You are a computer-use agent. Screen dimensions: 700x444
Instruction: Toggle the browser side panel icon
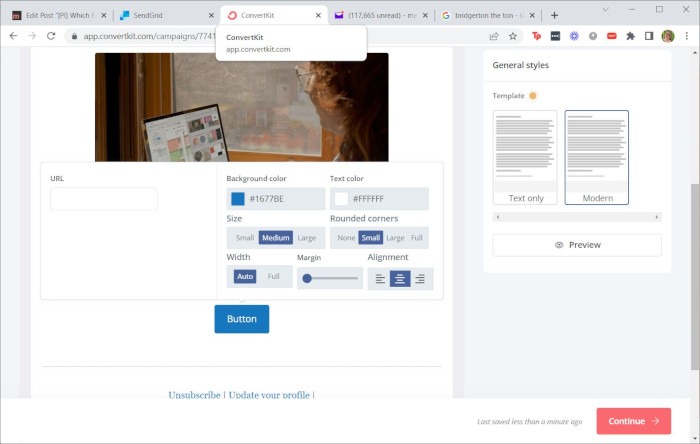point(649,36)
